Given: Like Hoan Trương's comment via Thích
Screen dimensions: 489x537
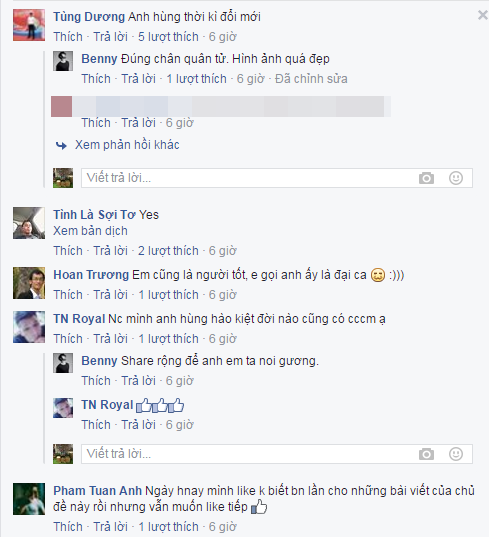Looking at the screenshot, I should point(68,295).
